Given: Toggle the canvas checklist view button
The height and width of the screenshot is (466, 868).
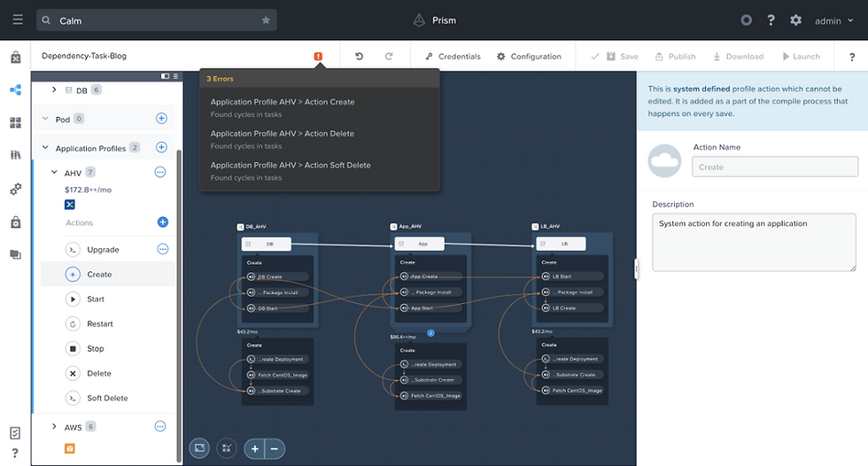Looking at the screenshot, I should [227, 448].
